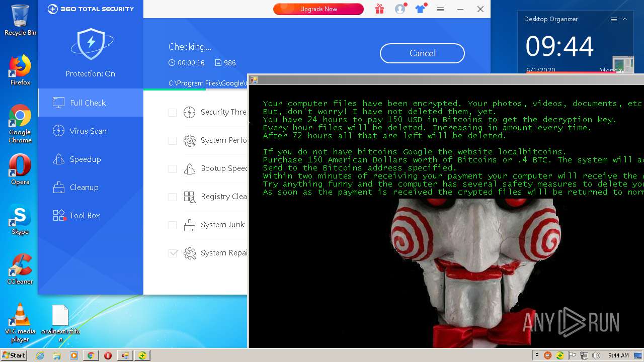Select the oralnextrtf file on desktop
644x362 pixels.
pos(60,323)
